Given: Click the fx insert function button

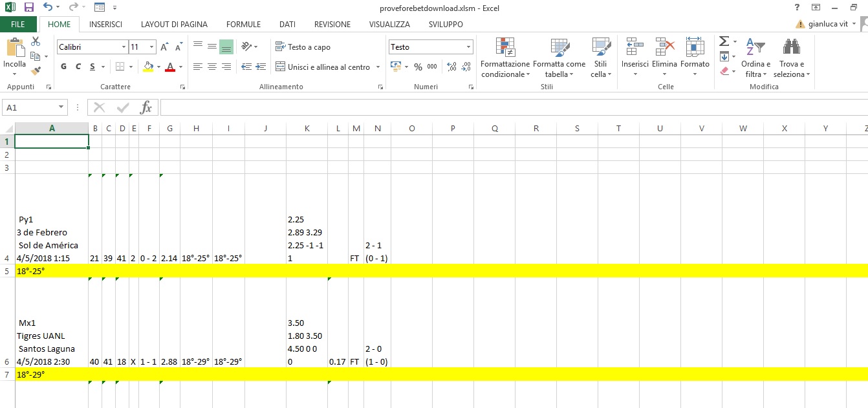Looking at the screenshot, I should (x=146, y=107).
